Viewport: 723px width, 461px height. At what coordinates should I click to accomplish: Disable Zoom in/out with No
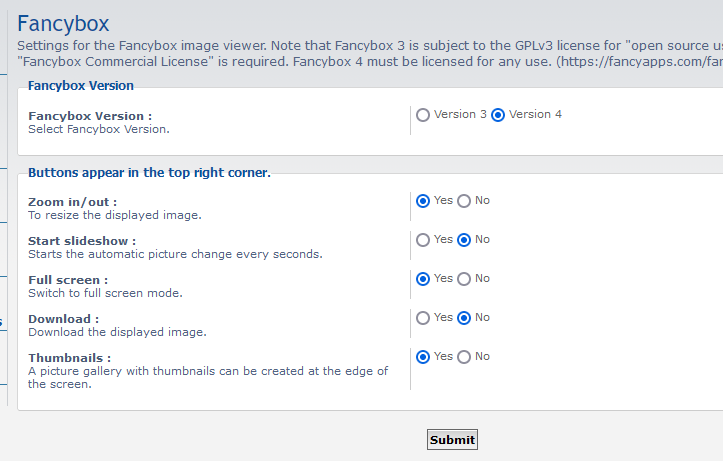(x=464, y=201)
